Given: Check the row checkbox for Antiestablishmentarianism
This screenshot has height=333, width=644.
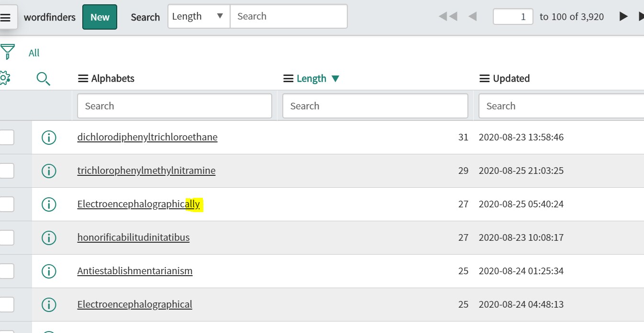Looking at the screenshot, I should [6, 271].
